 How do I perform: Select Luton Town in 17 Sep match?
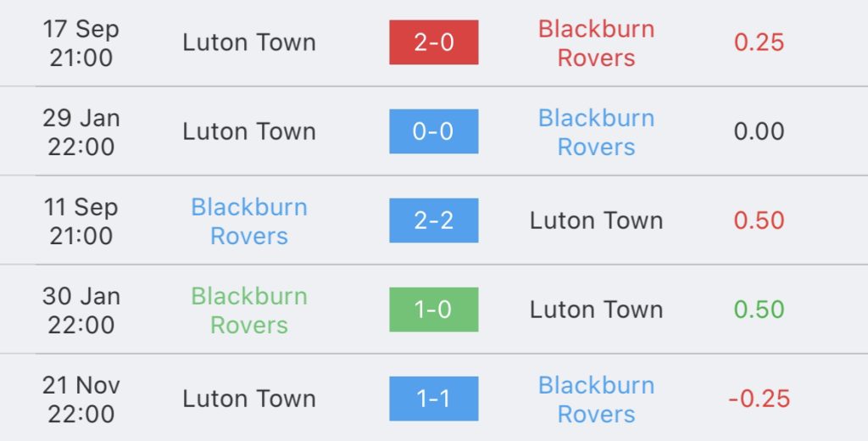[x=249, y=42]
